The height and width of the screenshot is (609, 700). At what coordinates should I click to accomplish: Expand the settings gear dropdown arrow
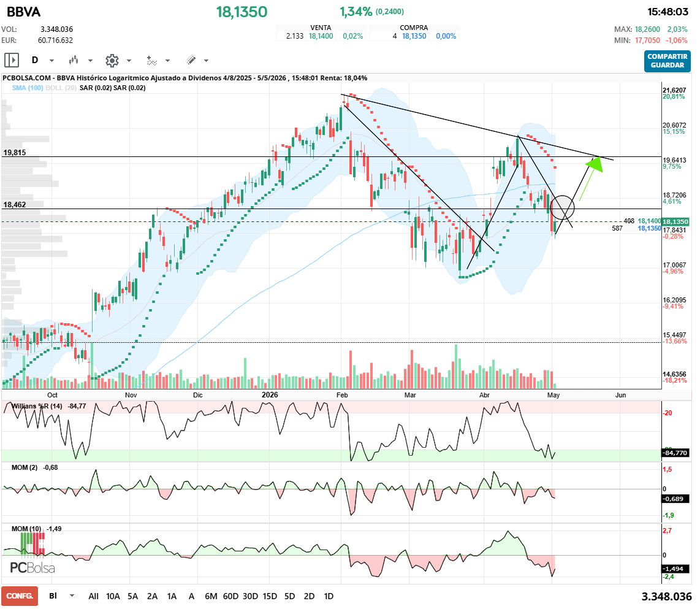click(x=129, y=60)
